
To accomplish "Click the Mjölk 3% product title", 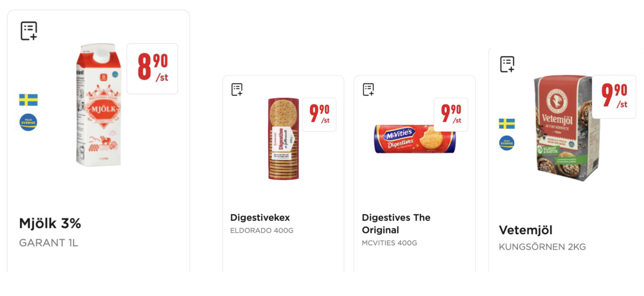I will (50, 223).
